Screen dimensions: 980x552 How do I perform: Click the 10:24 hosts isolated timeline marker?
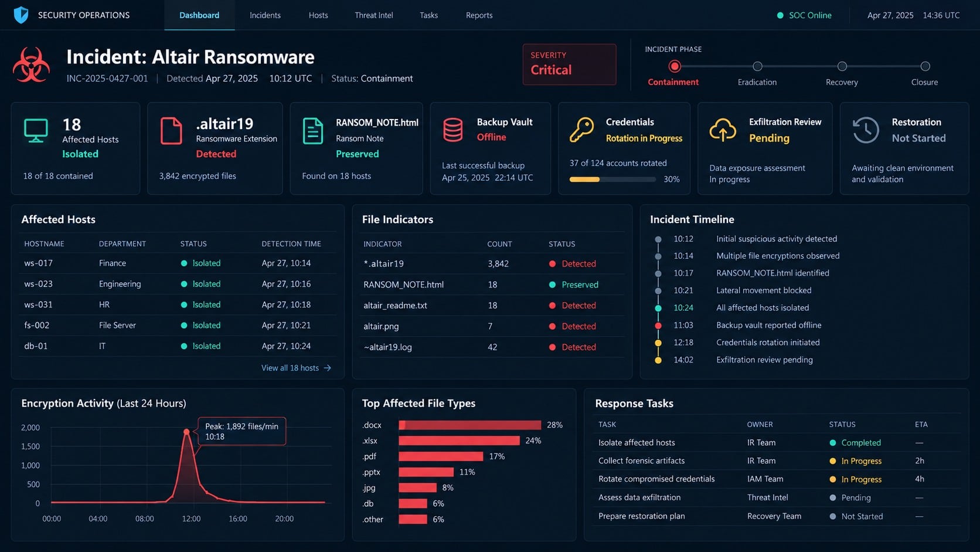point(658,308)
